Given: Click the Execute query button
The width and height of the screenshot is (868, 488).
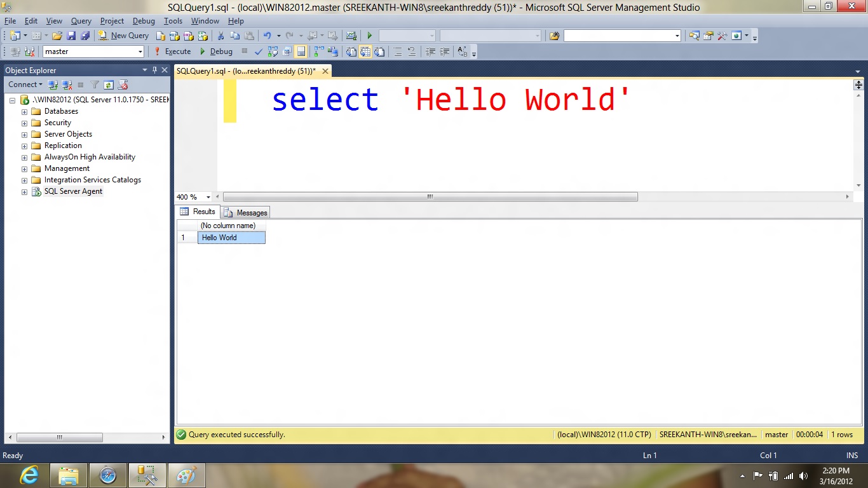Looking at the screenshot, I should tap(172, 51).
